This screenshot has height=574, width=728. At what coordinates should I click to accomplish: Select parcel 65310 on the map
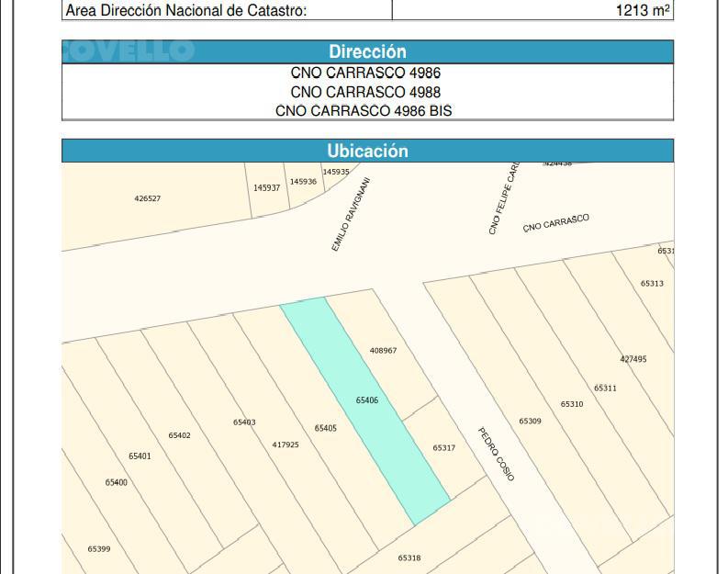[572, 404]
